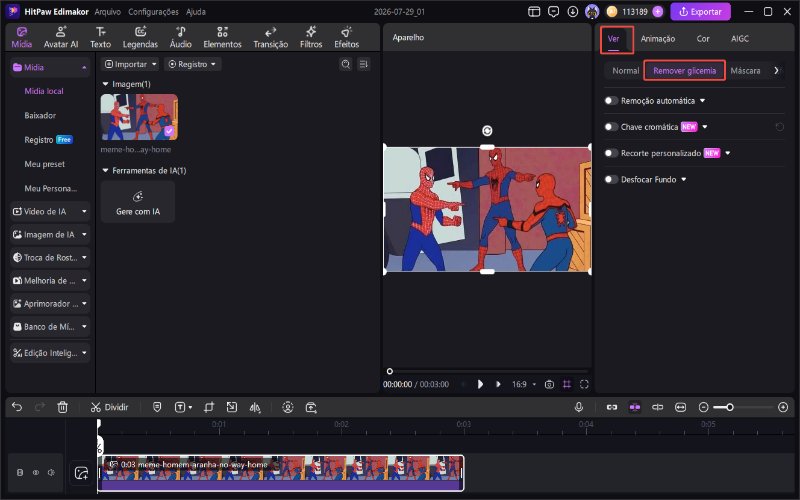The height and width of the screenshot is (500, 800).
Task: Enable the Remoção automática toggle
Action: click(x=611, y=101)
